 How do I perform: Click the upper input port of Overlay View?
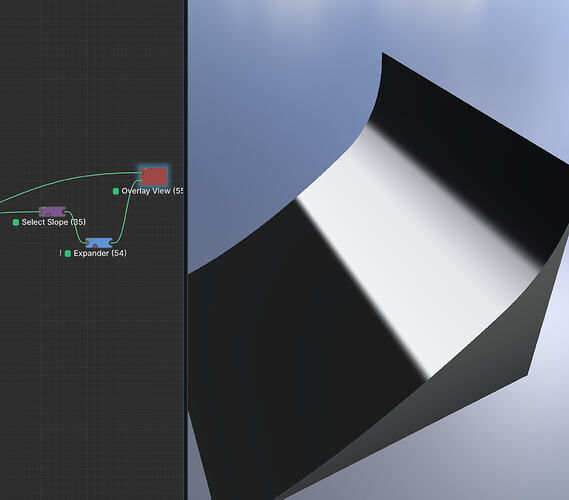click(x=141, y=173)
